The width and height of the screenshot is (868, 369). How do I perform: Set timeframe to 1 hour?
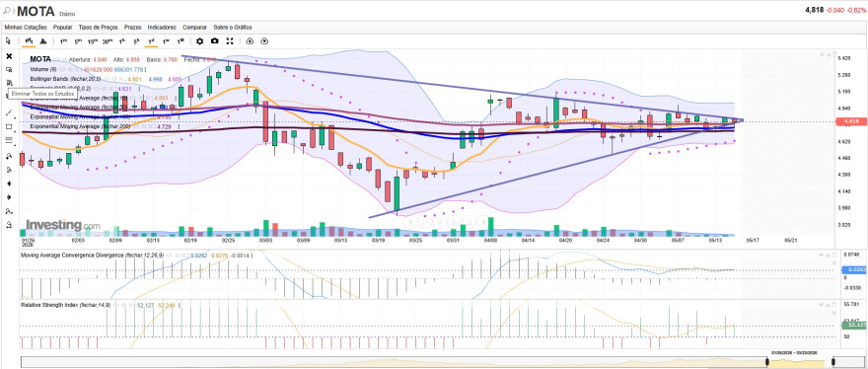[x=121, y=41]
